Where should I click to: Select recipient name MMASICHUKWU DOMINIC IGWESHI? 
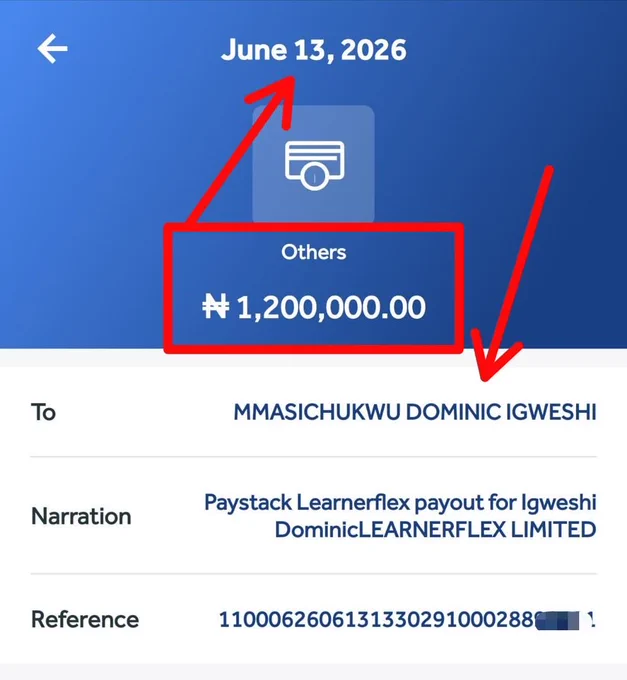415,412
